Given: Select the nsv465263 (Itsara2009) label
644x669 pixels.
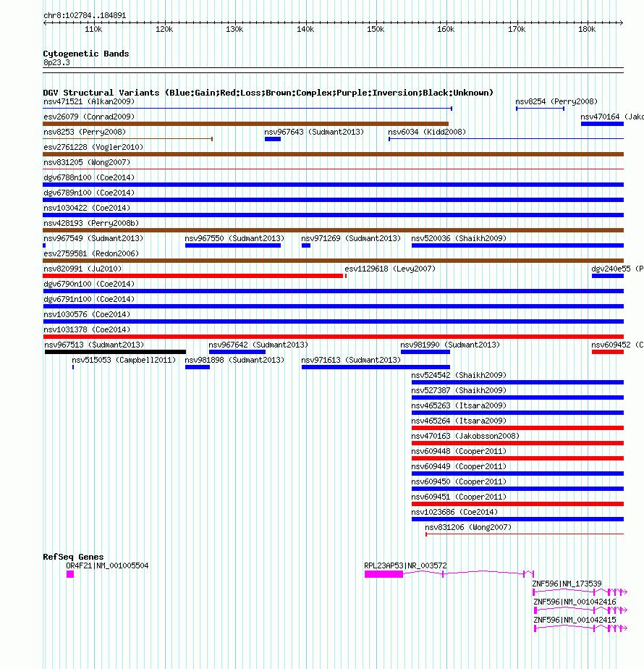Looking at the screenshot, I should click(x=459, y=405).
